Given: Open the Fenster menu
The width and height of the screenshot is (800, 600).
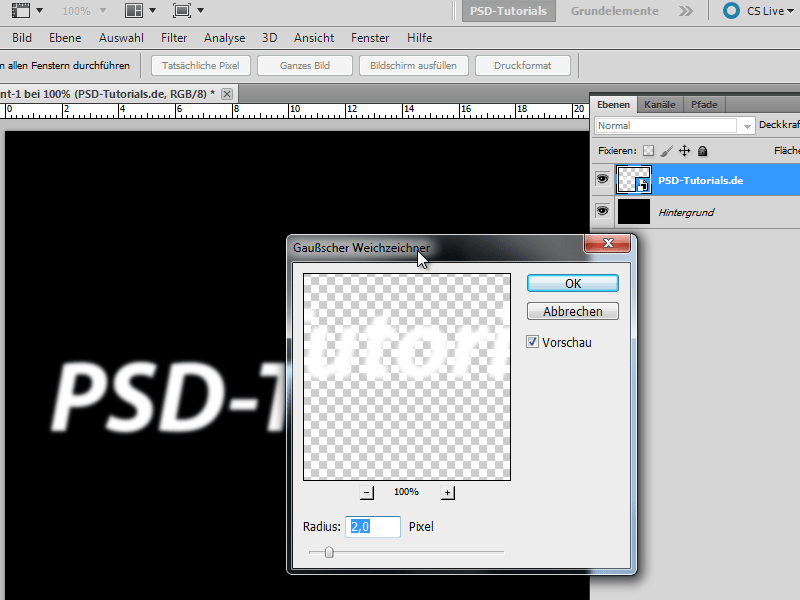Looking at the screenshot, I should pyautogui.click(x=370, y=38).
